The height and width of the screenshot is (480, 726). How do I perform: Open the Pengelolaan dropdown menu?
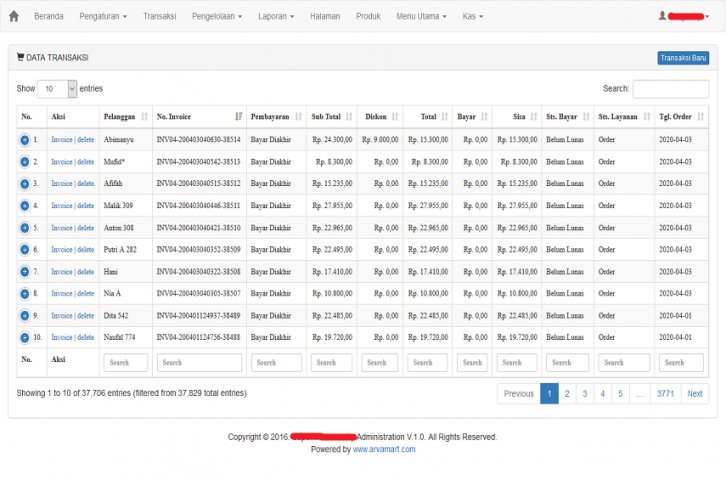217,16
